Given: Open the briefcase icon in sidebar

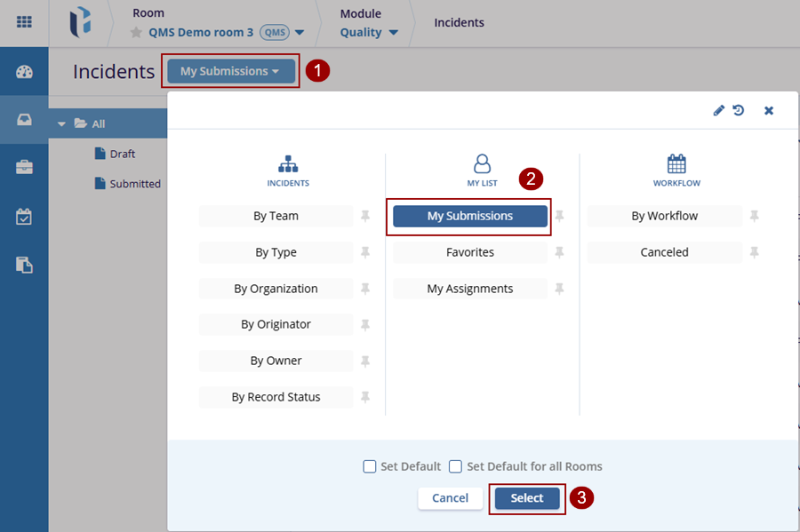Looking at the screenshot, I should pos(24,167).
